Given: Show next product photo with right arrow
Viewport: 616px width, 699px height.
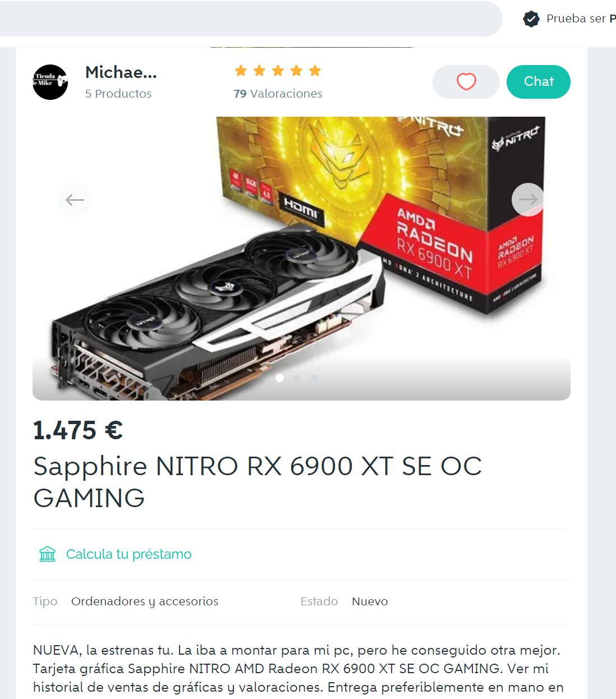Looking at the screenshot, I should click(x=528, y=199).
